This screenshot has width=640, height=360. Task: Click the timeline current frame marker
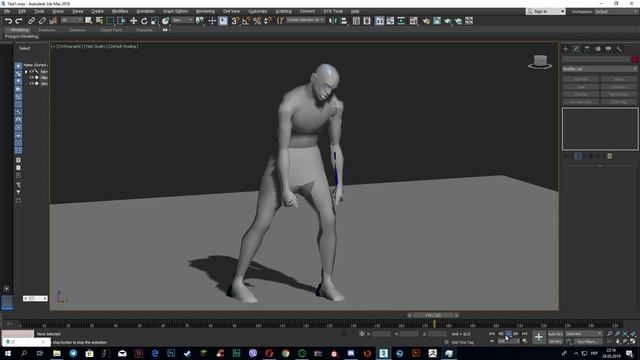[434, 324]
